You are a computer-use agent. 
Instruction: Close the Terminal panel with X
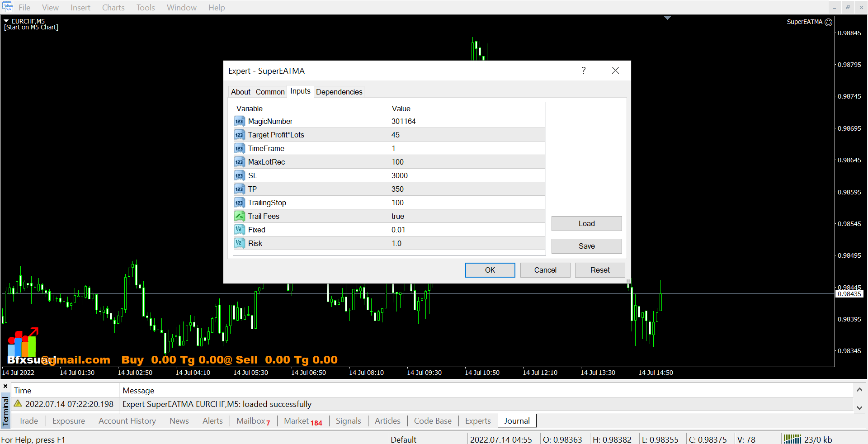(x=5, y=386)
